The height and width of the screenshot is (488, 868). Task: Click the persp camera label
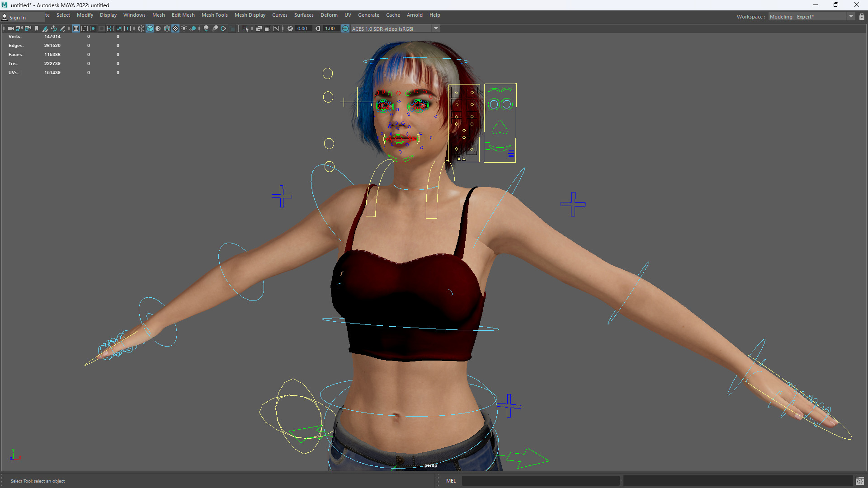pos(431,465)
